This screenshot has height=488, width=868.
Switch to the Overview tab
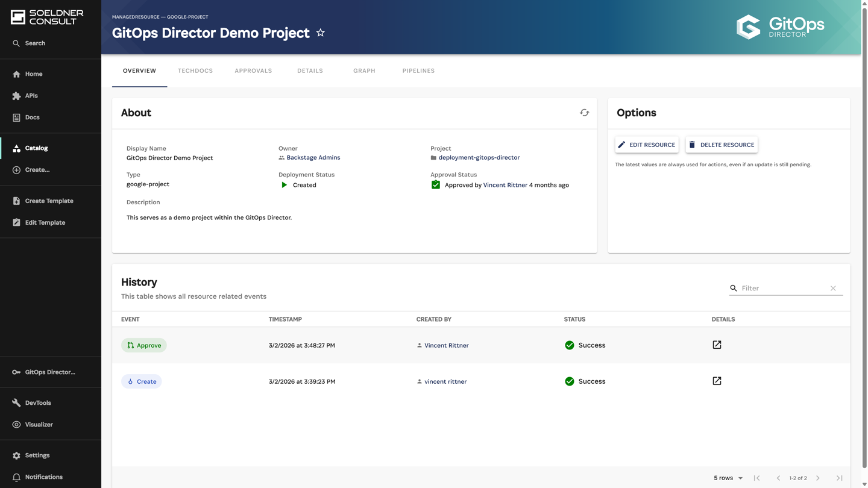(139, 71)
